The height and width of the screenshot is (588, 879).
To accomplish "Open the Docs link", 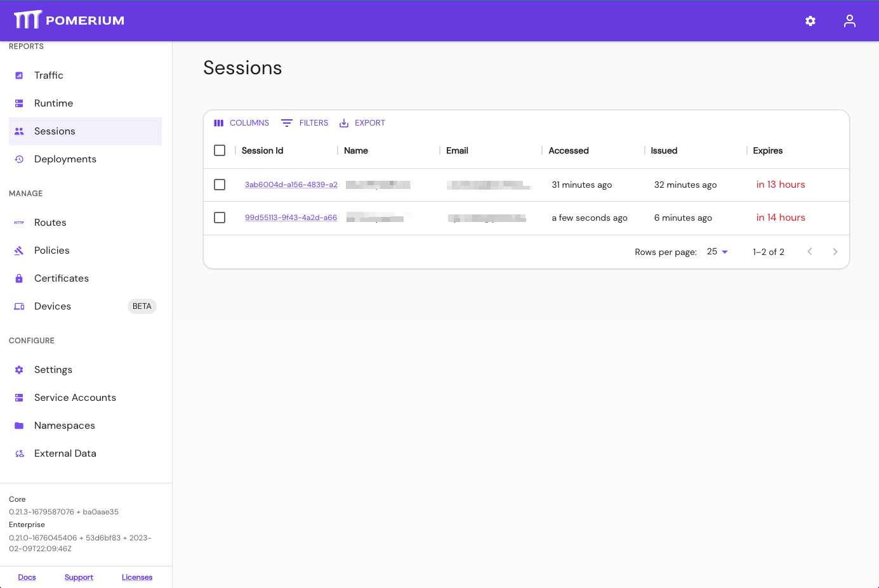I will pyautogui.click(x=27, y=577).
